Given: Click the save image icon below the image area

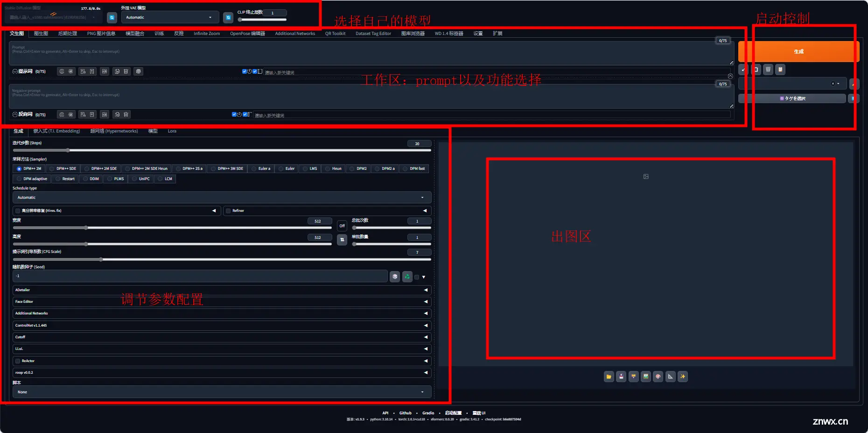Looking at the screenshot, I should point(621,377).
